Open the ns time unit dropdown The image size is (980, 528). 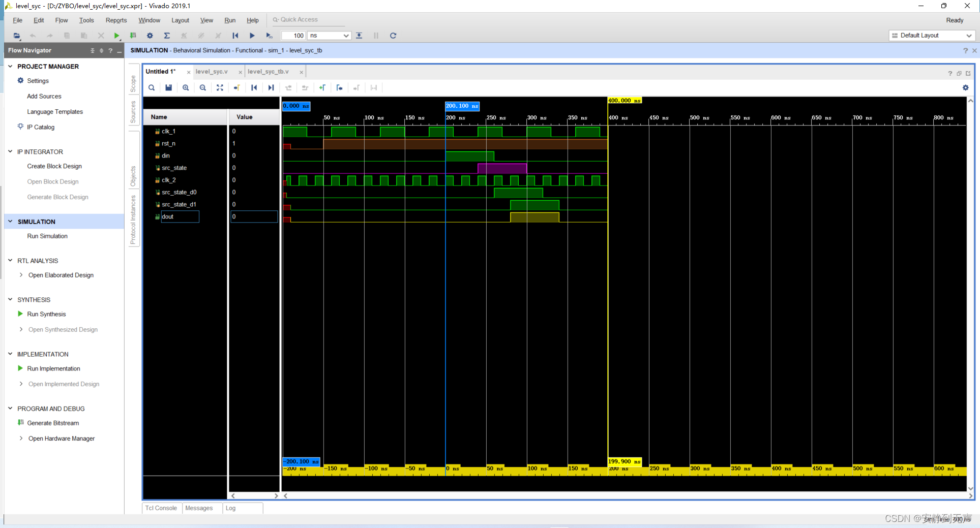coord(329,36)
